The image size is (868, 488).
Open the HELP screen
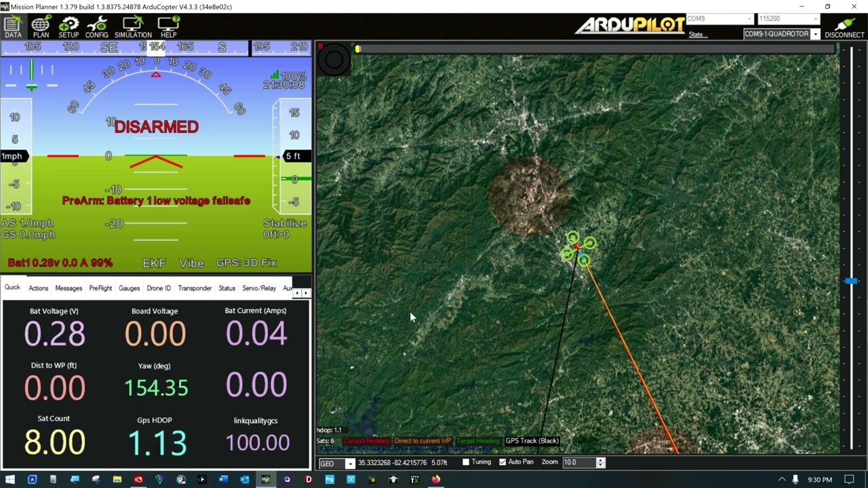pos(168,26)
